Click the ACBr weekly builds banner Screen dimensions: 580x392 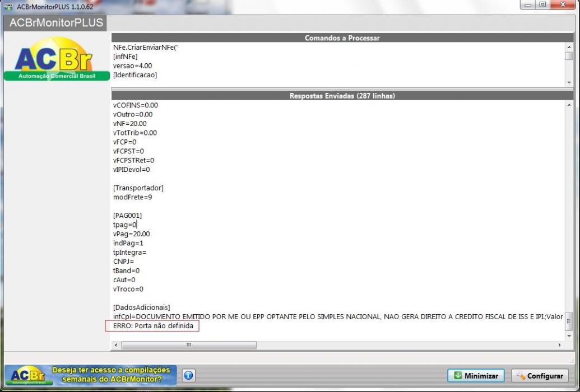tap(90, 375)
